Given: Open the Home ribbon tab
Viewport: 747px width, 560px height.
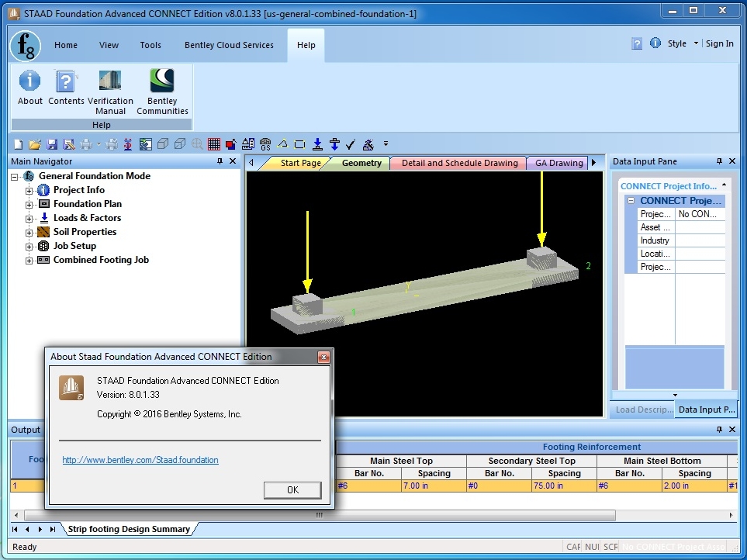Looking at the screenshot, I should tap(66, 45).
